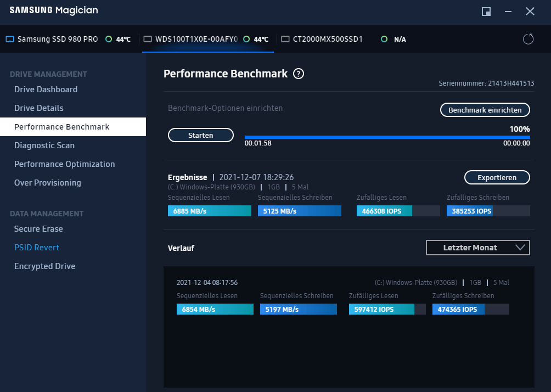The image size is (551, 392).
Task: Click Benchmark einrichten button
Action: click(485, 110)
